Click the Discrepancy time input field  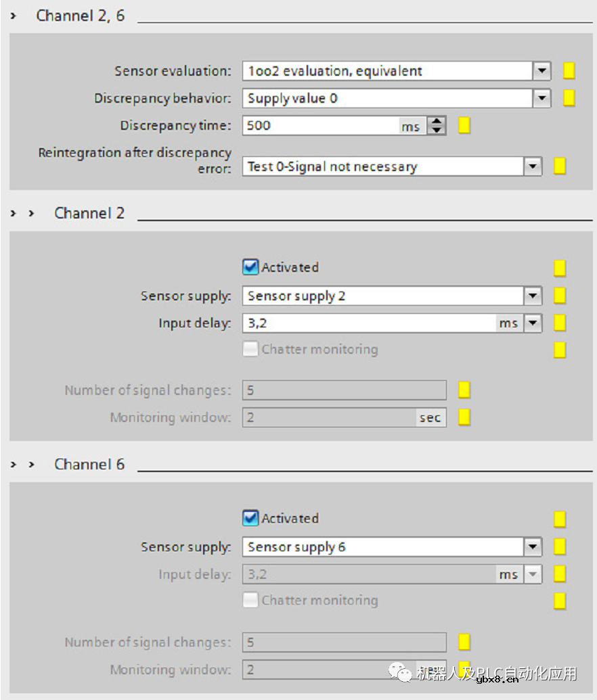tap(322, 126)
